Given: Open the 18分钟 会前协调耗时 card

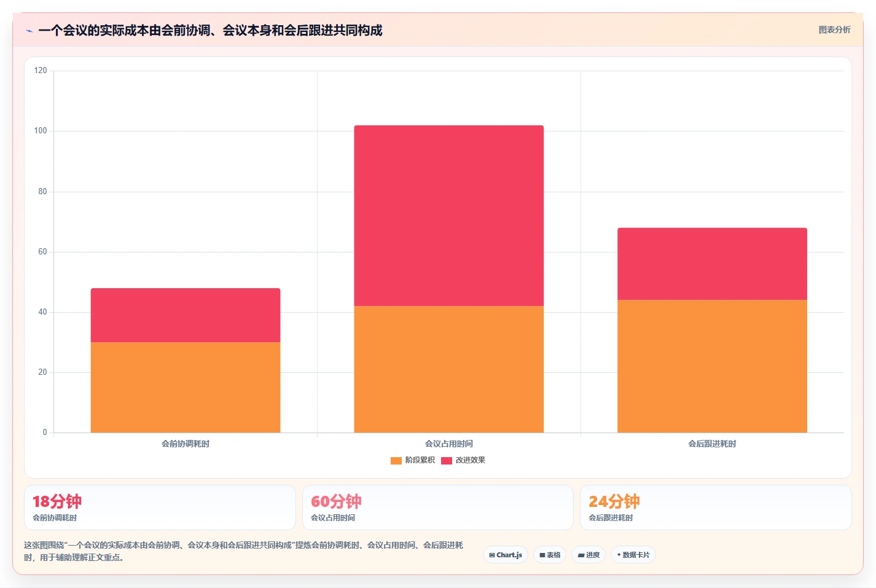Looking at the screenshot, I should pos(160,508).
